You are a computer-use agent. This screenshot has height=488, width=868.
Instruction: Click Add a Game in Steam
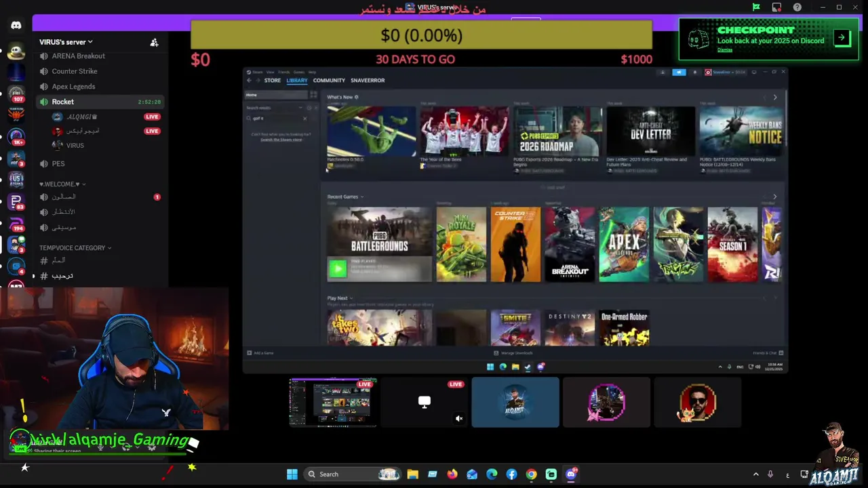pos(260,353)
